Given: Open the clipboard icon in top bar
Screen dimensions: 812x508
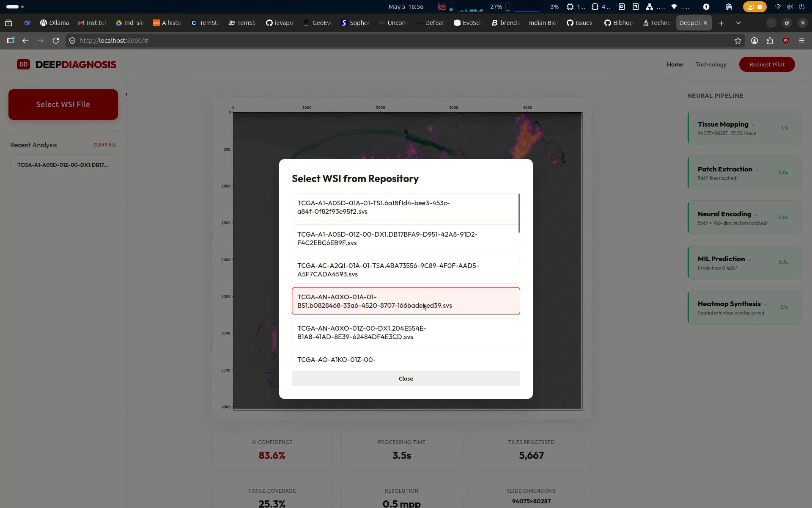Looking at the screenshot, I should tap(729, 7).
